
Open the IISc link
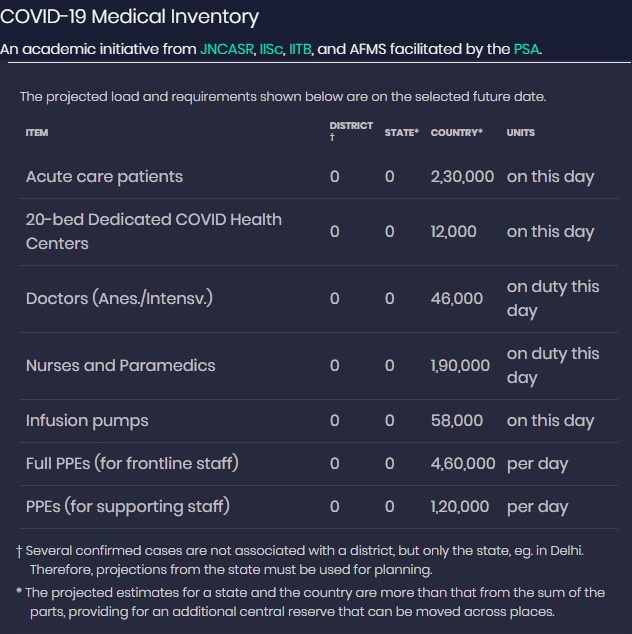point(271,49)
